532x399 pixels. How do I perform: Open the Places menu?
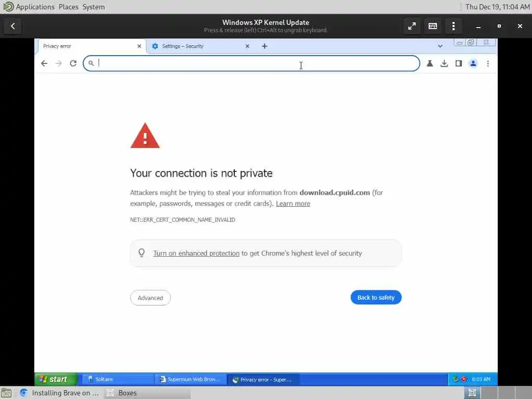point(68,7)
